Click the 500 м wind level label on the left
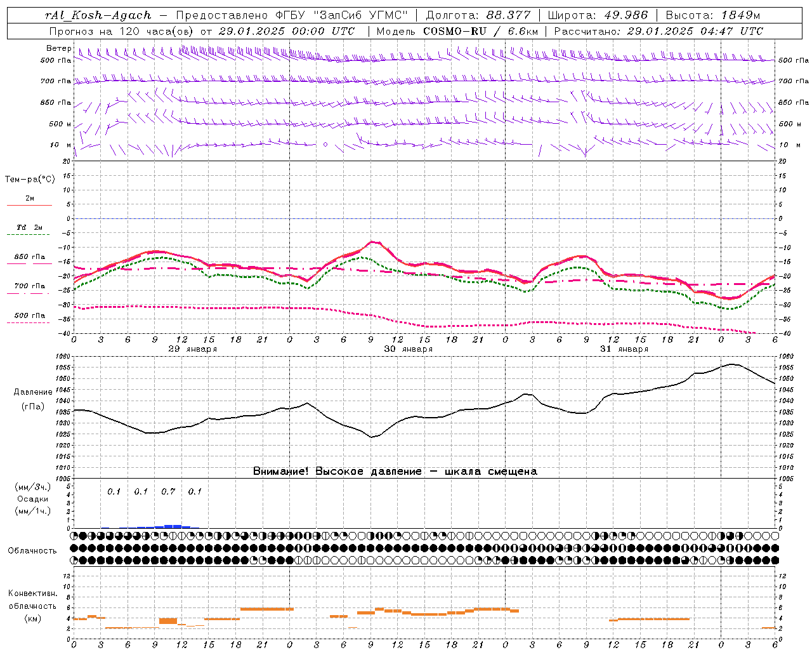Screen dimensions: 812x650 pyautogui.click(x=60, y=124)
